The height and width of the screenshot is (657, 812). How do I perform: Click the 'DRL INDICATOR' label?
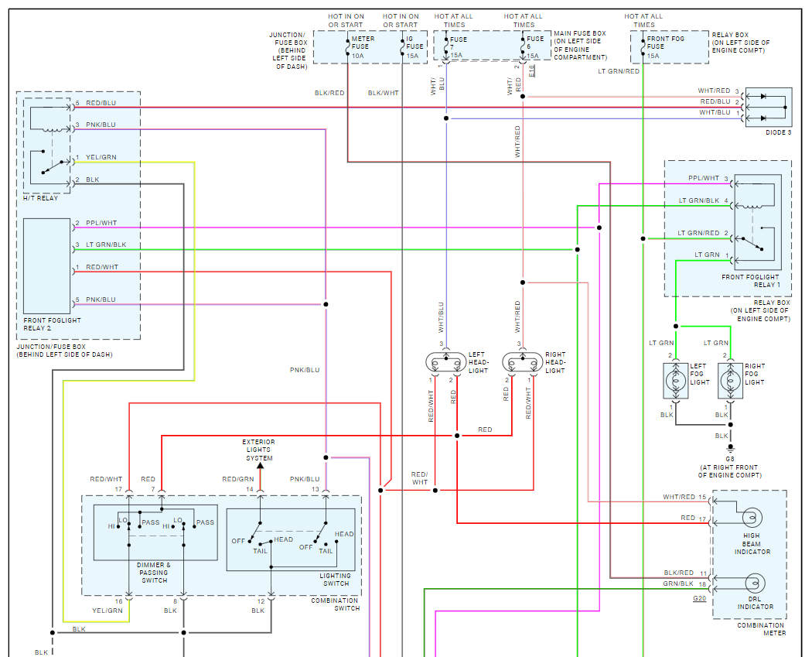click(x=756, y=603)
